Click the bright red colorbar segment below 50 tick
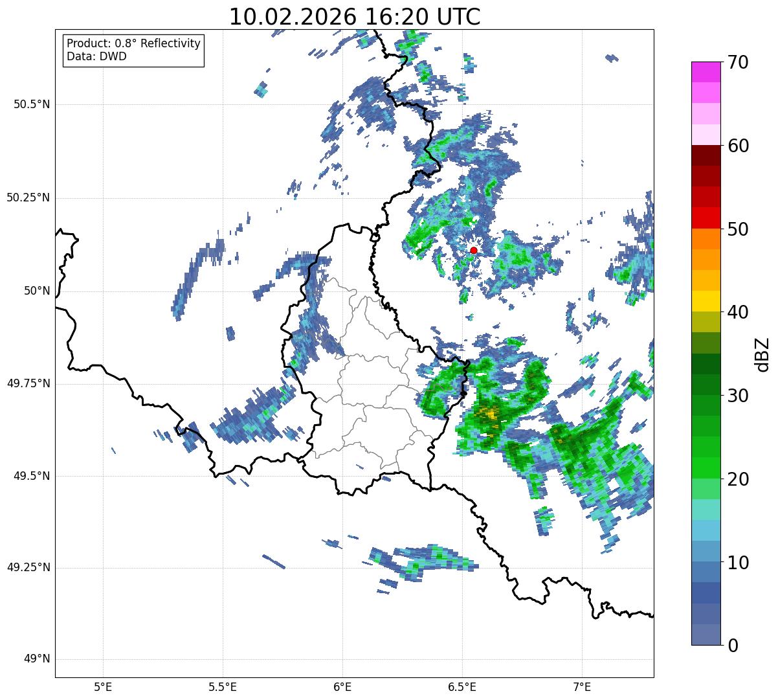This screenshot has height=700, width=778. (x=706, y=218)
